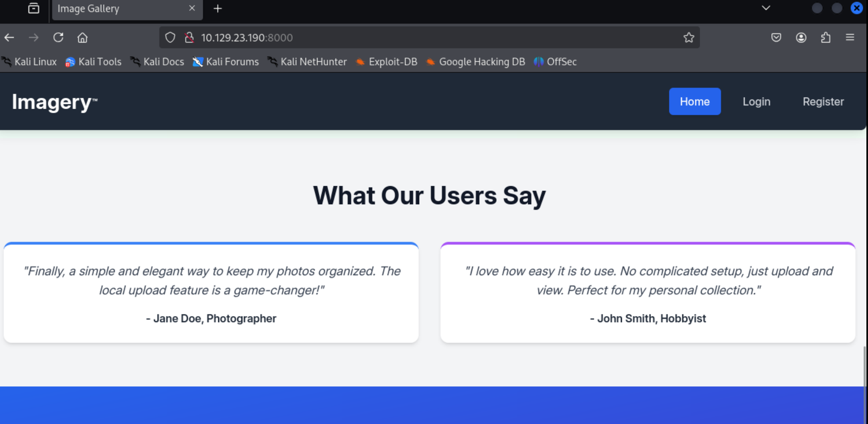Open the Register page link
Image resolution: width=868 pixels, height=424 pixels.
(x=823, y=101)
